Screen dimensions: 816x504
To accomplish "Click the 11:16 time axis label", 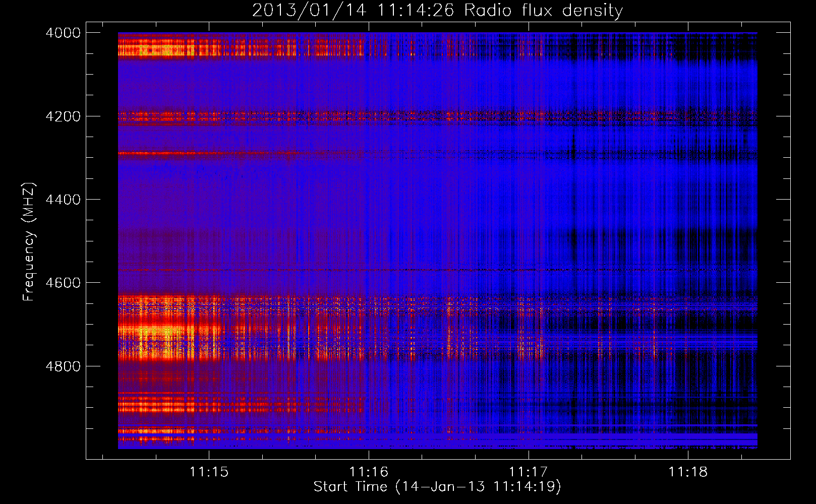I will pyautogui.click(x=369, y=472).
